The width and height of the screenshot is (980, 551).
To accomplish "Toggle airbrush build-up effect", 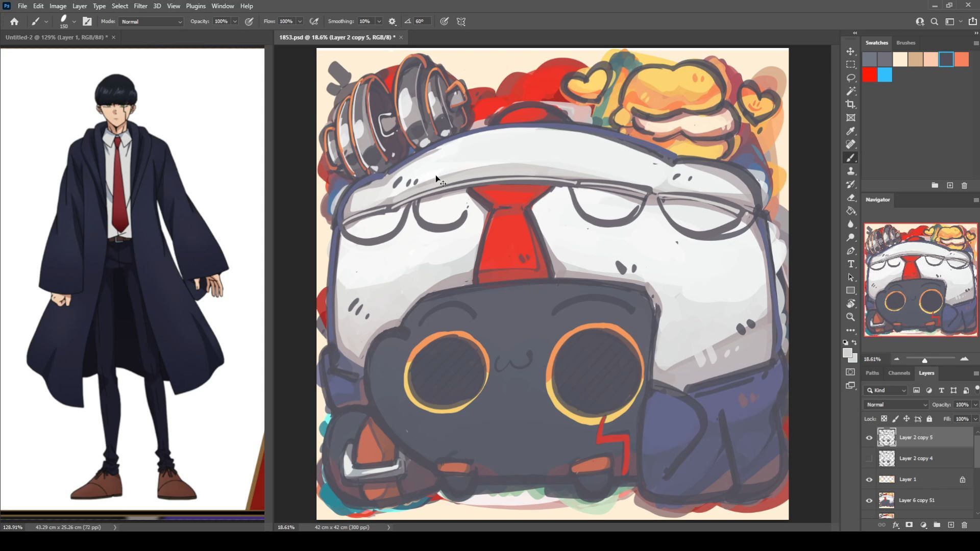I will point(314,21).
